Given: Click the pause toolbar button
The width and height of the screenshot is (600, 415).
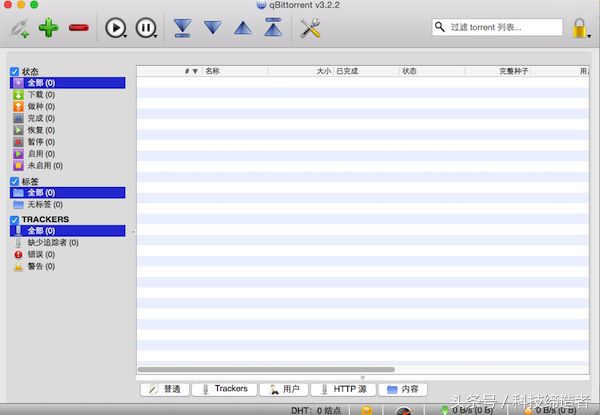Looking at the screenshot, I should click(146, 28).
